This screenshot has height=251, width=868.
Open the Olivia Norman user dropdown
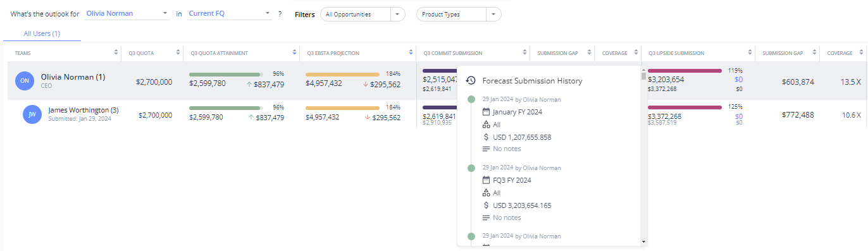[128, 13]
